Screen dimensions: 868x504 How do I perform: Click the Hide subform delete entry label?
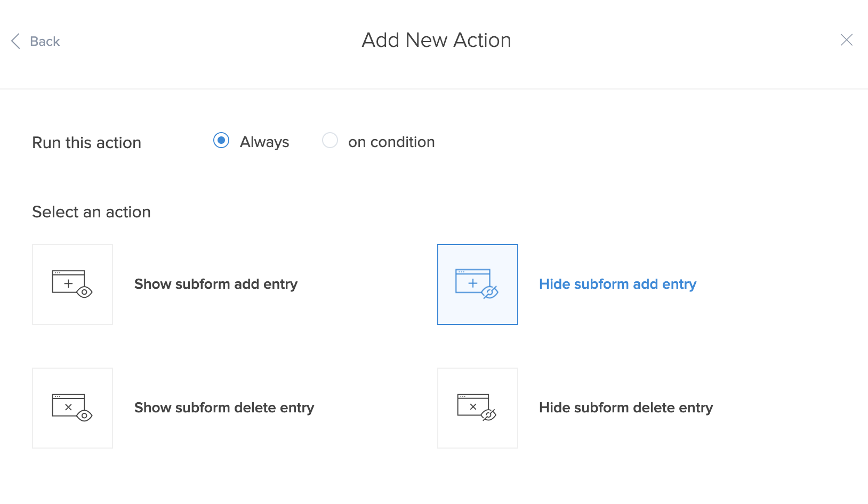coord(626,408)
